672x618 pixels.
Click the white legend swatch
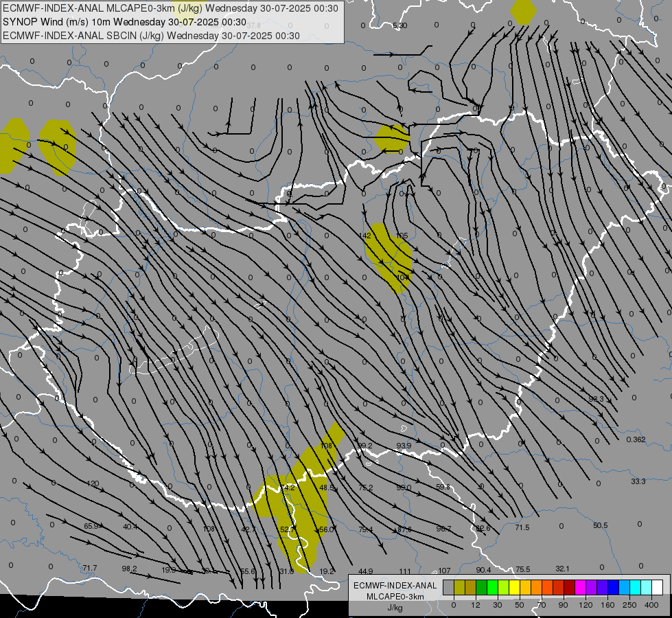(657, 587)
